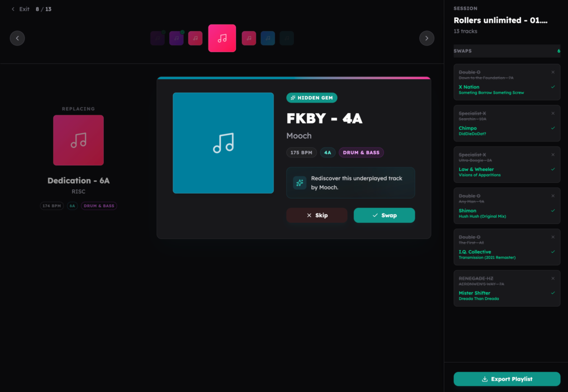Click the Hidden Gem badge

coord(311,98)
